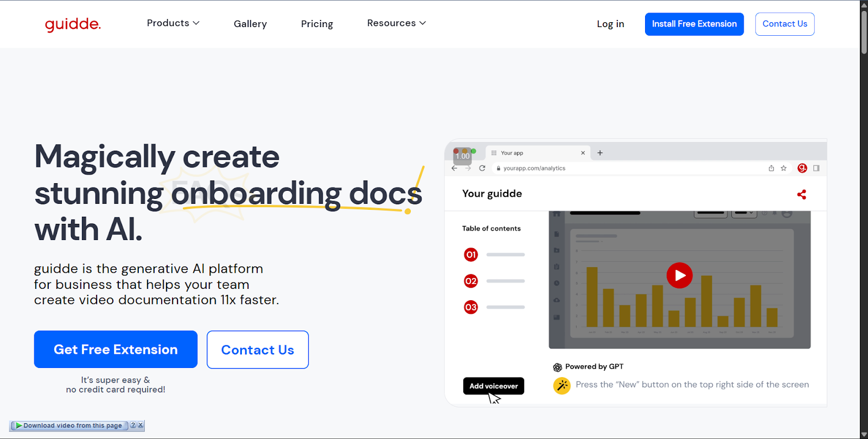868x439 pixels.
Task: Go to the Pricing page
Action: click(x=317, y=24)
